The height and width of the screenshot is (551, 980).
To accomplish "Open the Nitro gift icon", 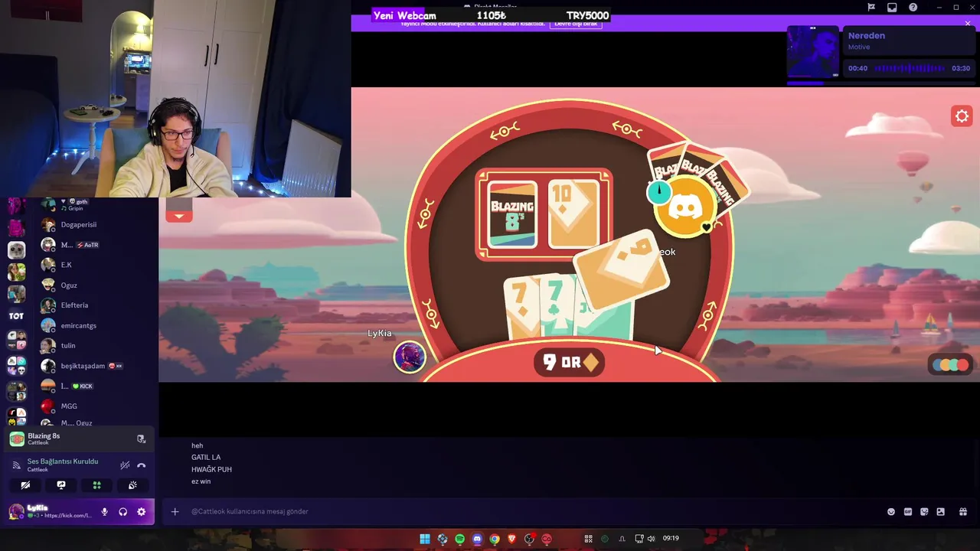I will (963, 512).
